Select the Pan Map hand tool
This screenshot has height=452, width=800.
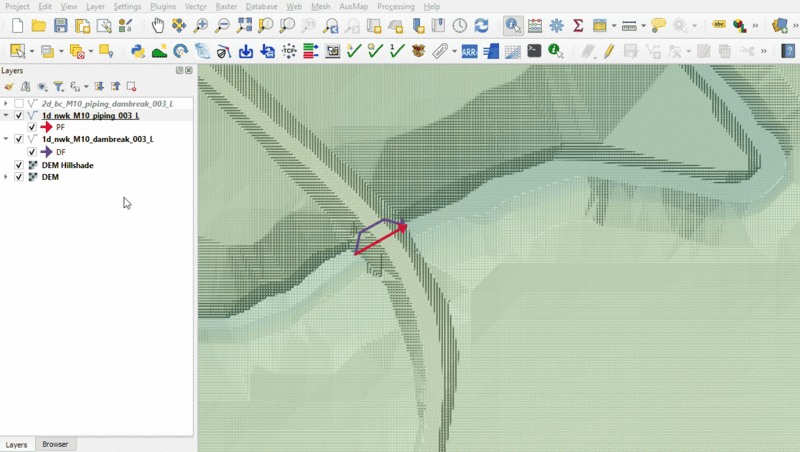[x=158, y=26]
